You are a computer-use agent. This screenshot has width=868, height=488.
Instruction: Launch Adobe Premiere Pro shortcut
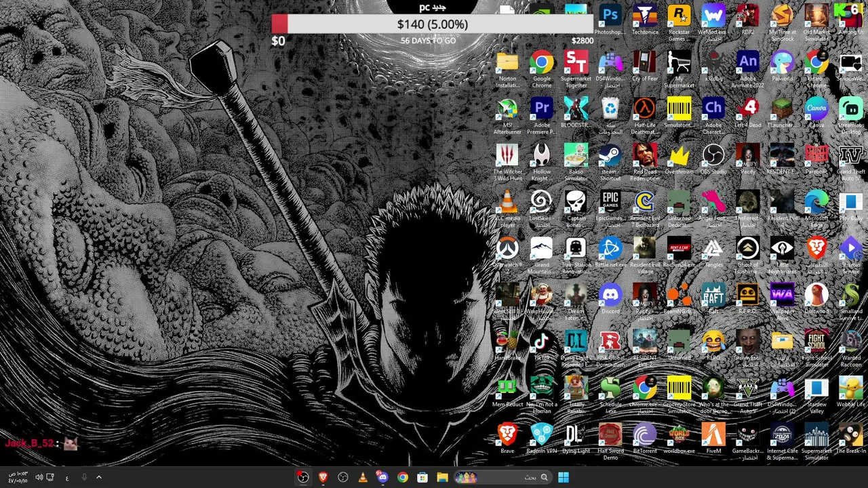pos(542,117)
